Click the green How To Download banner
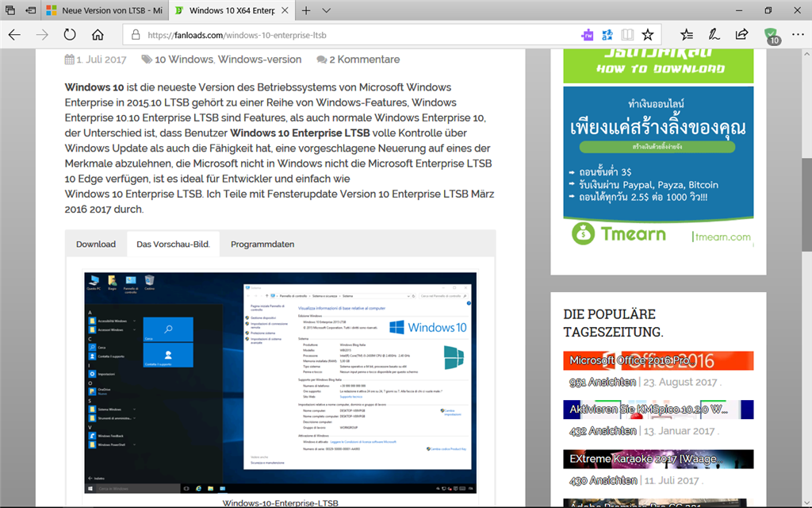This screenshot has height=508, width=812. (658, 65)
